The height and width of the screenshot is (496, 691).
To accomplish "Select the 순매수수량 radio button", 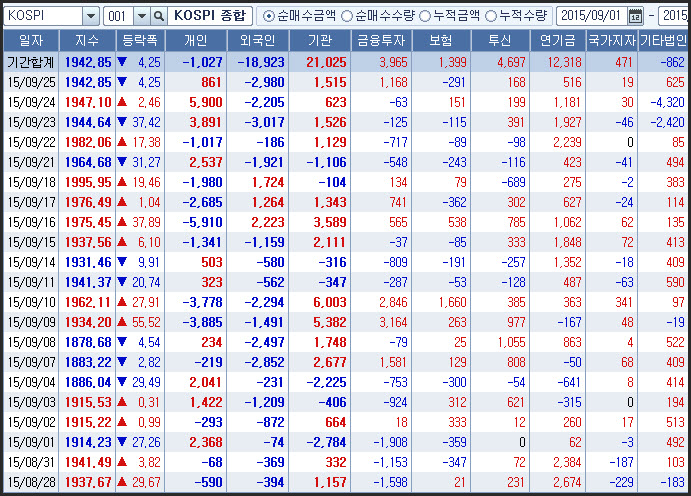I will coord(347,16).
